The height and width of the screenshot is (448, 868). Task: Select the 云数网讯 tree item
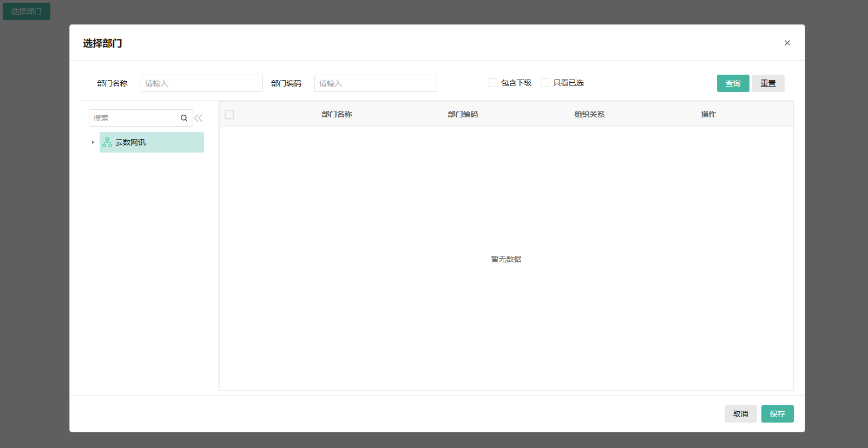(130, 142)
